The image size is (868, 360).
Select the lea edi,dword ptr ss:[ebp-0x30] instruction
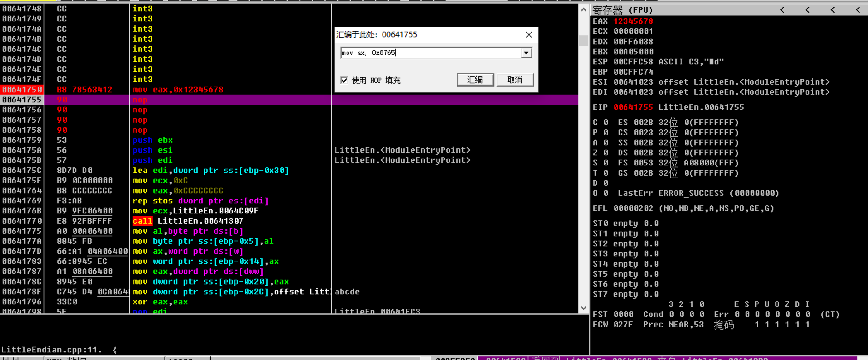click(211, 171)
